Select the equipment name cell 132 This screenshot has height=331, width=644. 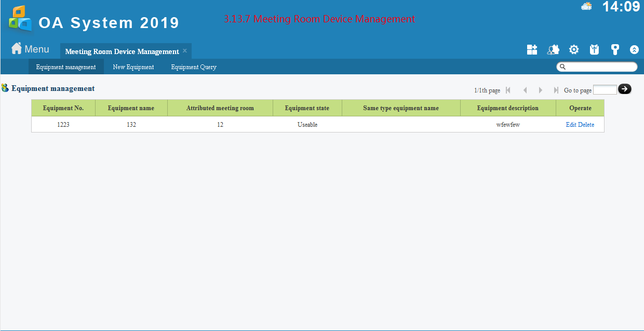coord(131,125)
